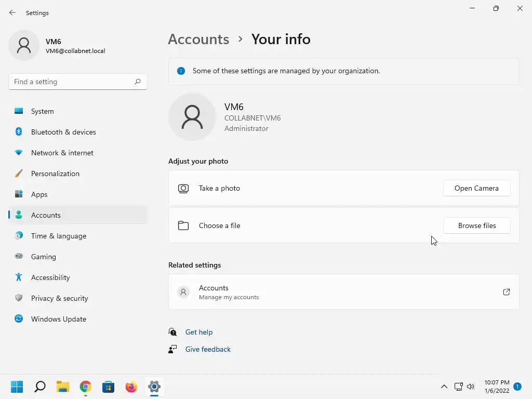Click the folder icon beside Choose a file
The image size is (532, 399).
183,225
